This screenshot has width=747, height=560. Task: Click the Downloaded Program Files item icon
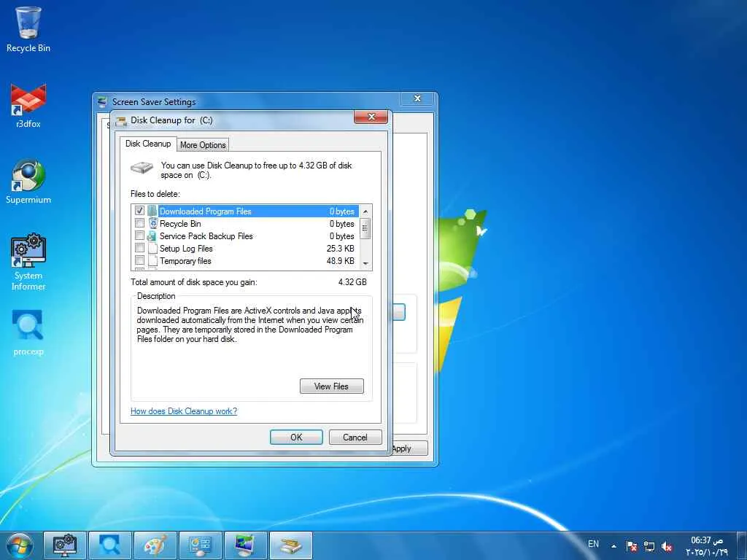152,211
